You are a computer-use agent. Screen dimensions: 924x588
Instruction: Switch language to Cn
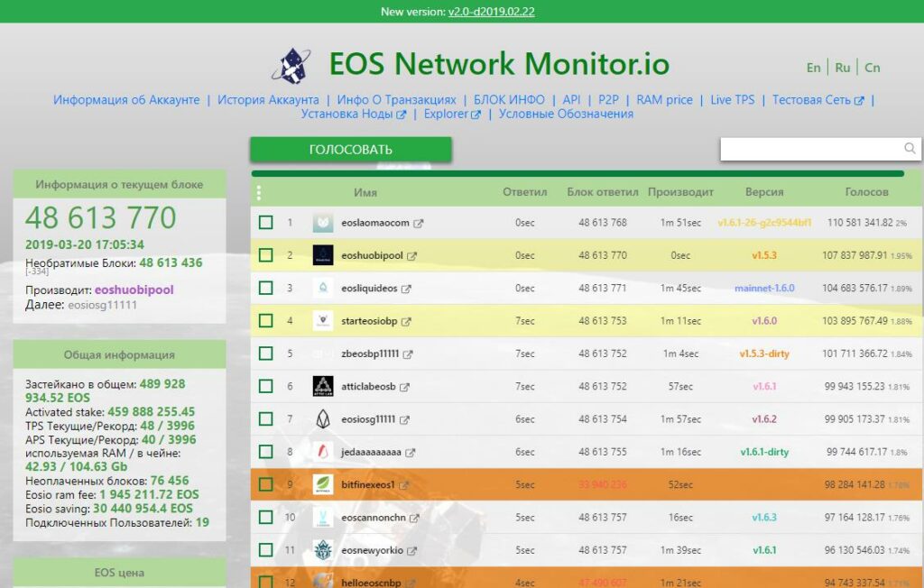872,68
